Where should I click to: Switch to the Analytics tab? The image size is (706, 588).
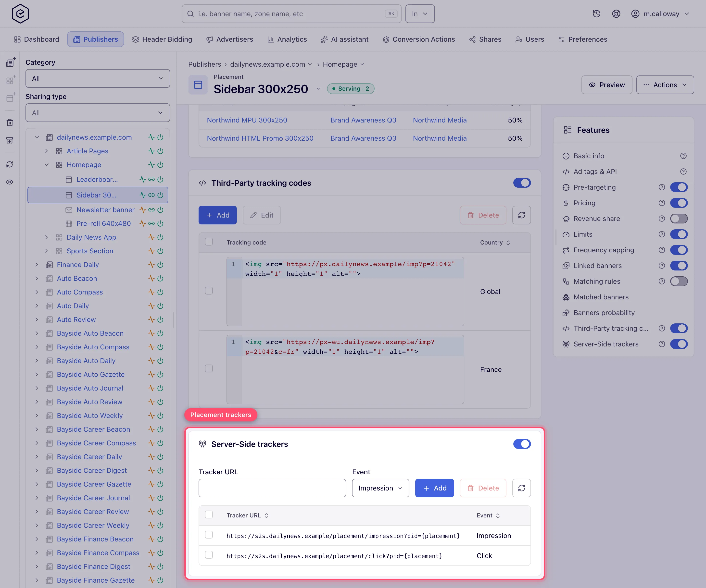coord(287,39)
